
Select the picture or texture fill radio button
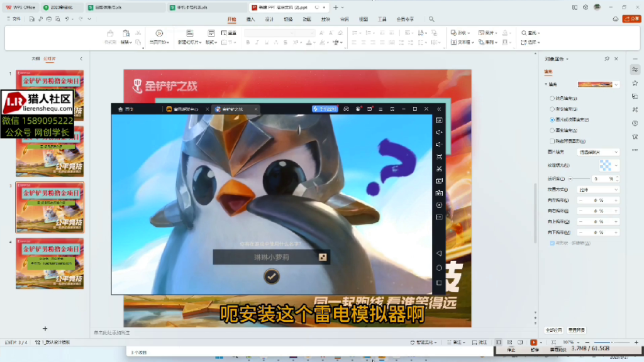click(552, 119)
